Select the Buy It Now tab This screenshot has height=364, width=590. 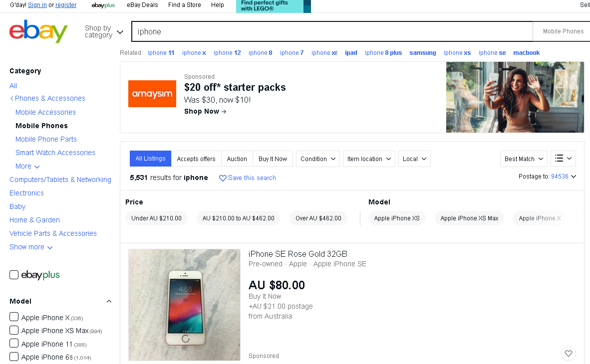[273, 159]
